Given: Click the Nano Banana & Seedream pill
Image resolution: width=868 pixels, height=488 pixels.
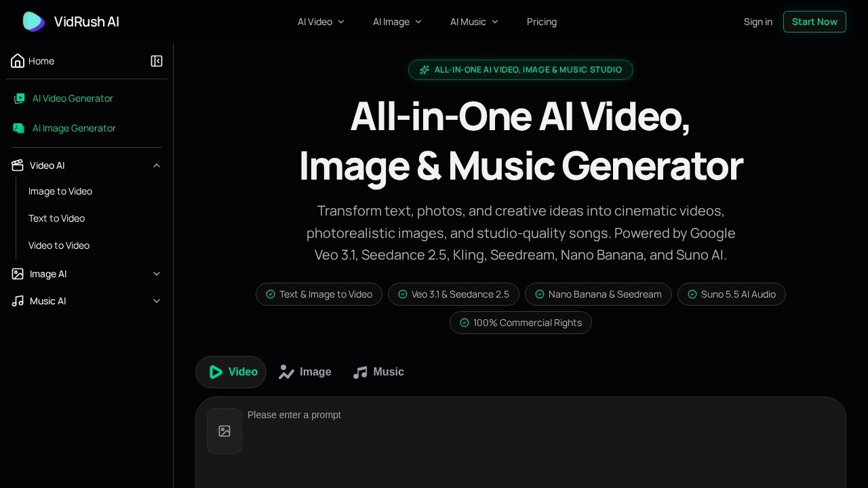Looking at the screenshot, I should 598,294.
